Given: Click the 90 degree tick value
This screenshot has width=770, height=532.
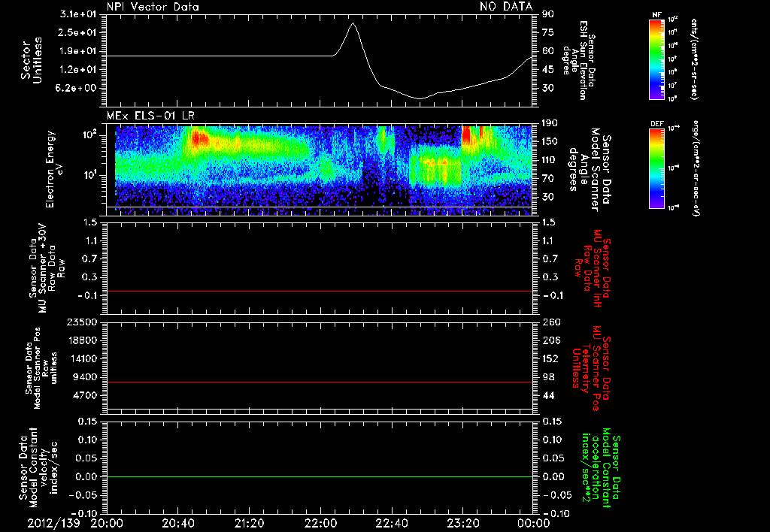Looking at the screenshot, I should coord(548,14).
